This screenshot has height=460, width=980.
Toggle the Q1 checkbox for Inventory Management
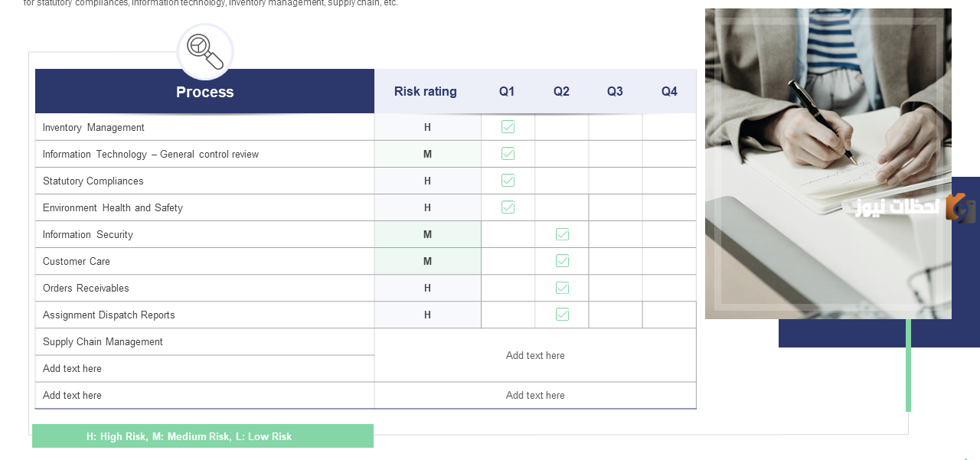(x=508, y=127)
